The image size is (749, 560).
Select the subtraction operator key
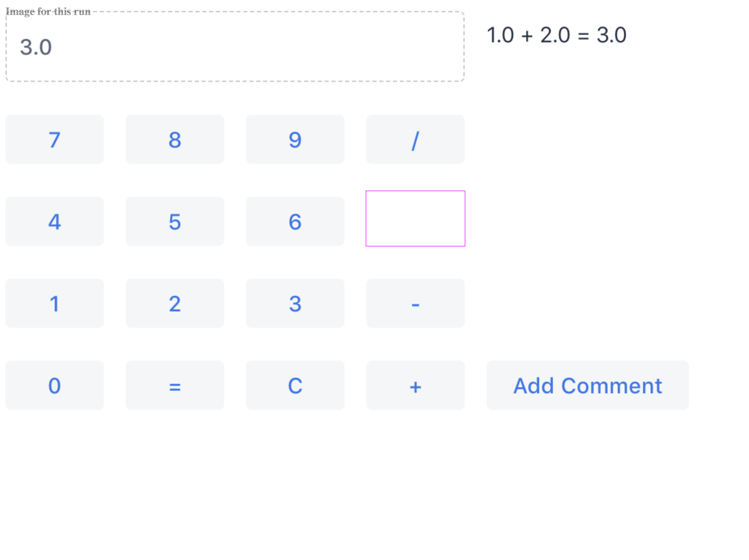point(415,303)
